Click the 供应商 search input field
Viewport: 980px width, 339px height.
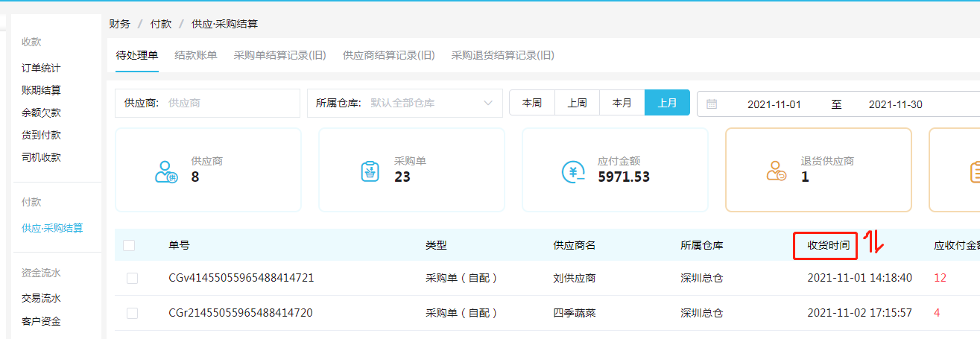207,103
